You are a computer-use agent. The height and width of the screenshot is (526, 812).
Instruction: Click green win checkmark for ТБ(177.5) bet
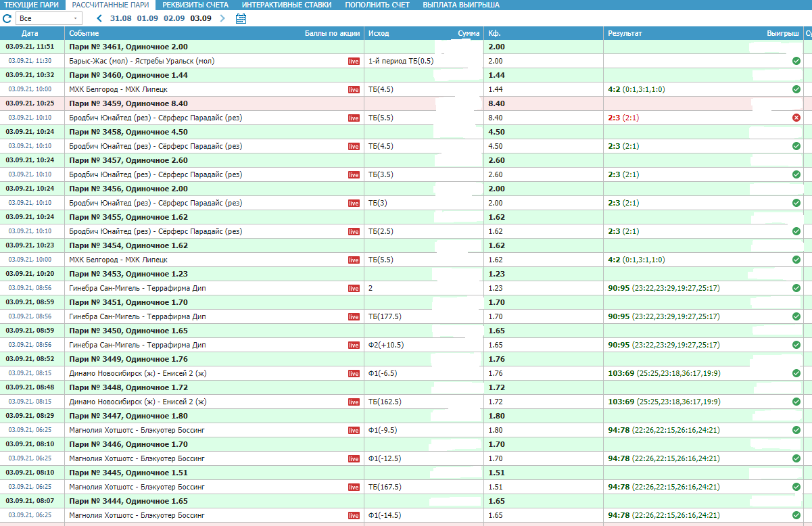[796, 316]
